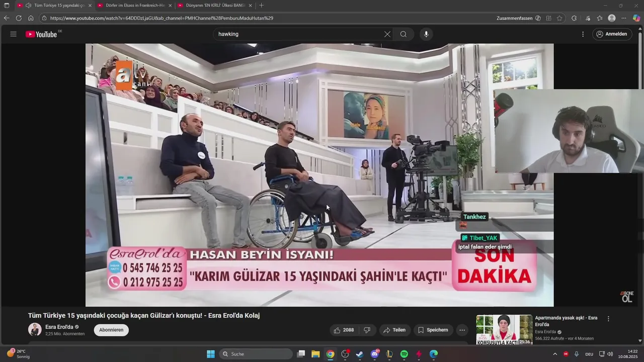Save the video with Speichern

click(x=433, y=330)
